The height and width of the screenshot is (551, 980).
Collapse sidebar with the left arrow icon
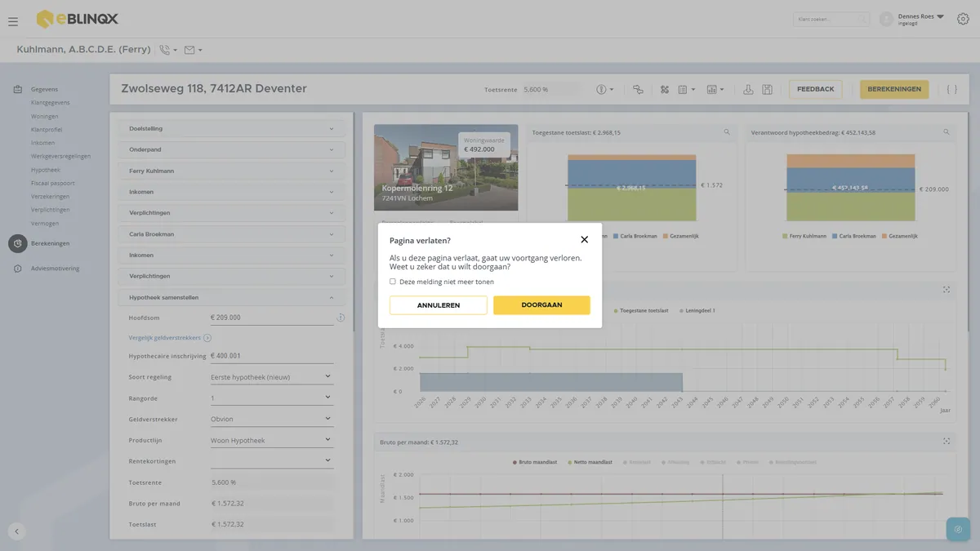(x=17, y=531)
